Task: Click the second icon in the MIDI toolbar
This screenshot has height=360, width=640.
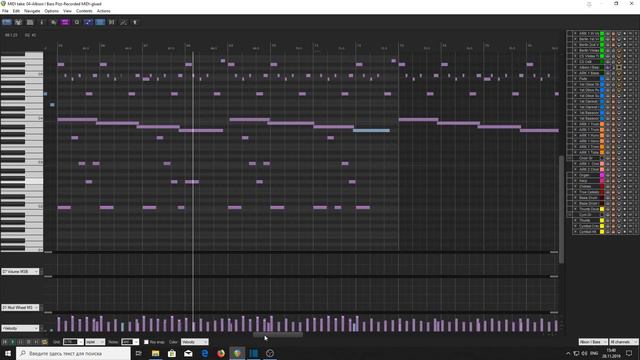Action: tap(18, 22)
